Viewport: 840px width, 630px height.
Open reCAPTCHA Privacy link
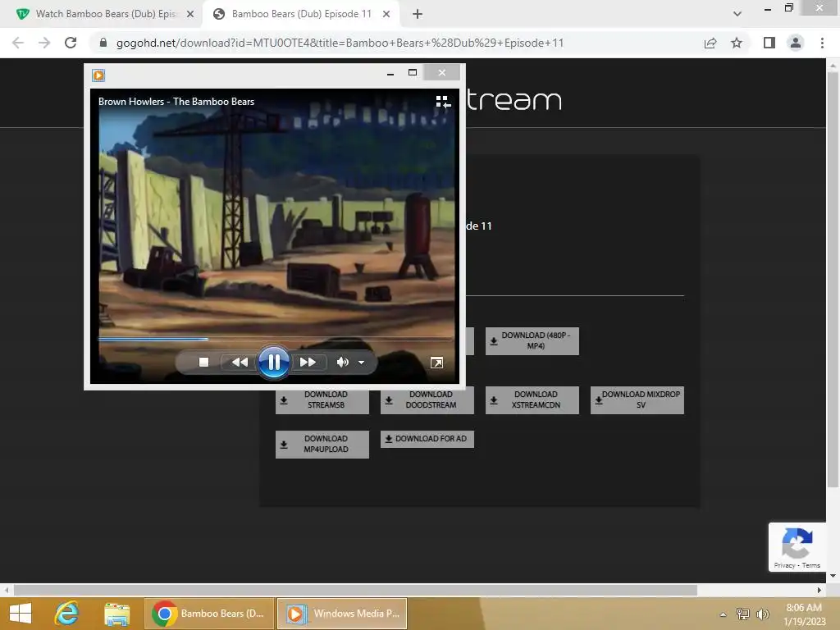point(784,565)
